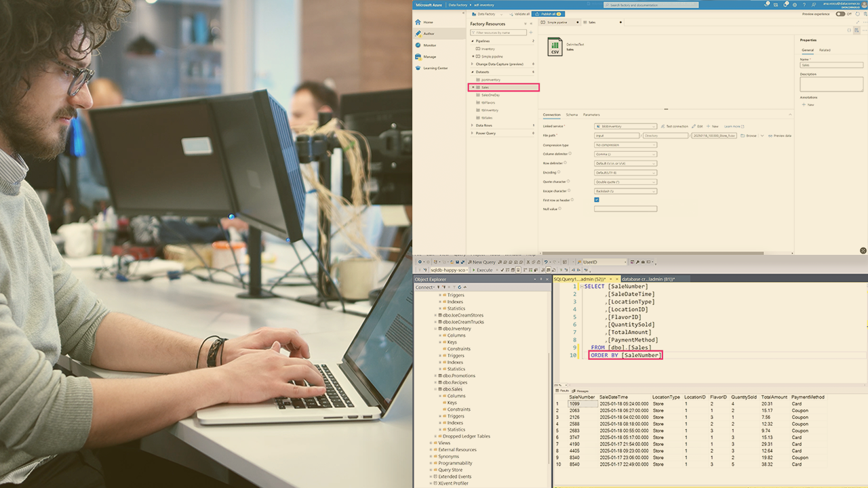Open the Column delimiter dropdown
868x488 pixels.
(x=625, y=154)
